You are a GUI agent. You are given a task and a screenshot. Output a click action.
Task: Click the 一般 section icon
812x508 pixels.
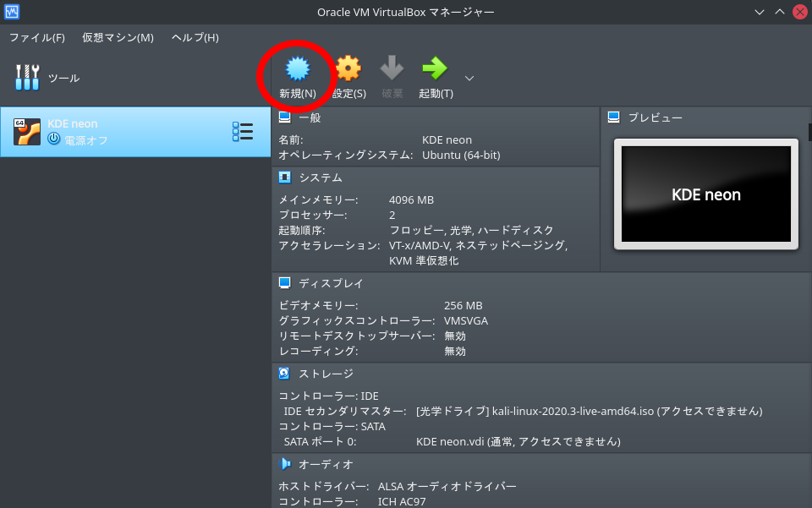point(285,117)
